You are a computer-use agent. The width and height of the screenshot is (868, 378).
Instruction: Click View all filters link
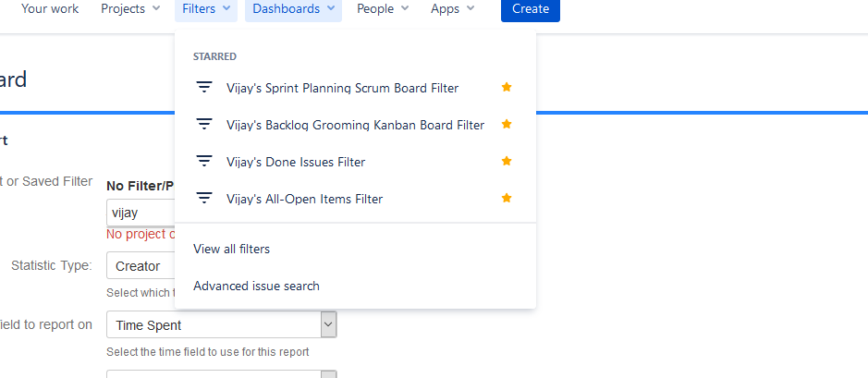(x=231, y=249)
